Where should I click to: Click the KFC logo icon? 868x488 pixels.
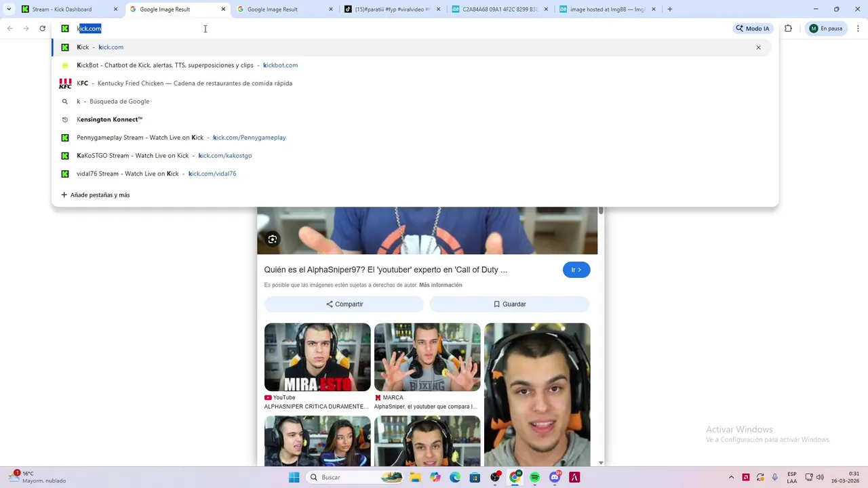[x=65, y=83]
